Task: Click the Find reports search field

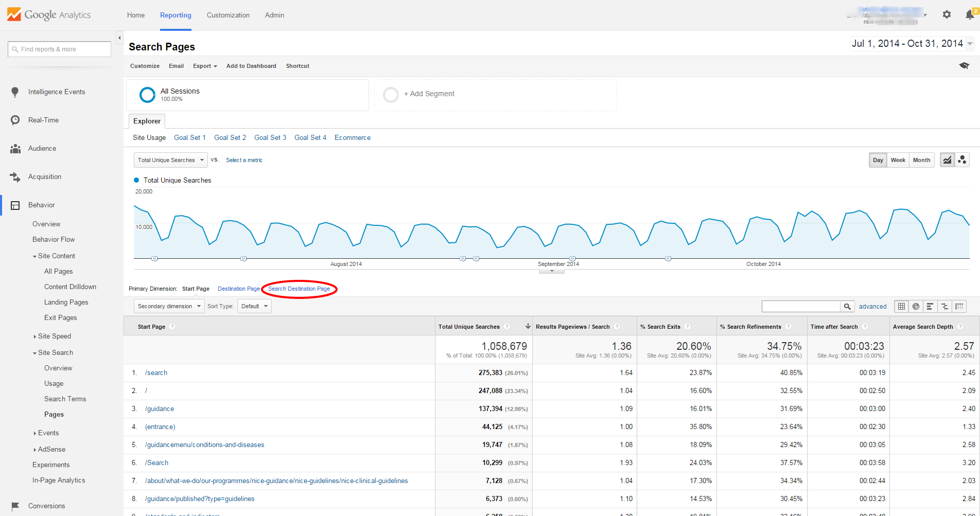Action: (59, 49)
